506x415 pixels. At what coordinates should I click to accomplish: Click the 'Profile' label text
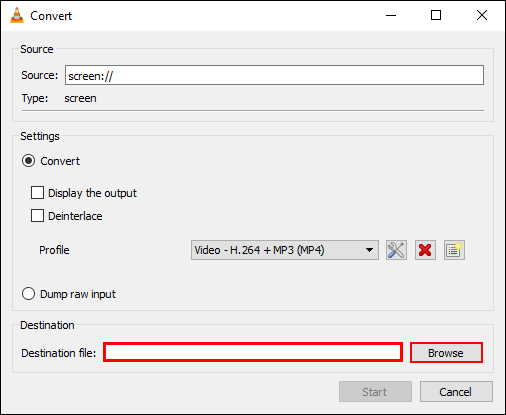(x=54, y=250)
